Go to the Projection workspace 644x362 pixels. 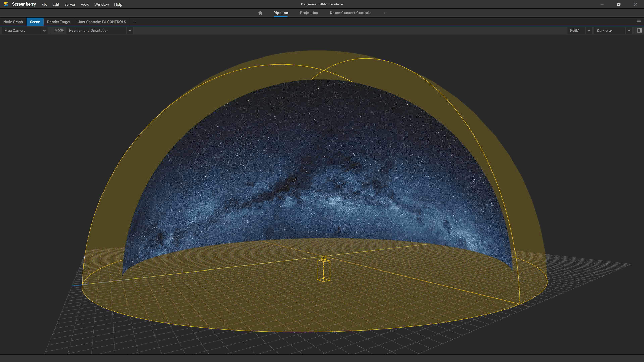[309, 13]
